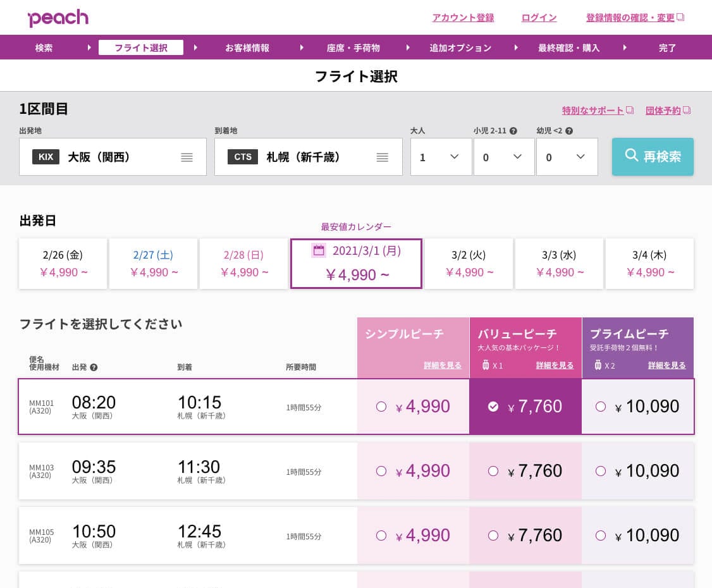Open the 団体予約 link
Viewport: 712px width, 588px height.
663,111
